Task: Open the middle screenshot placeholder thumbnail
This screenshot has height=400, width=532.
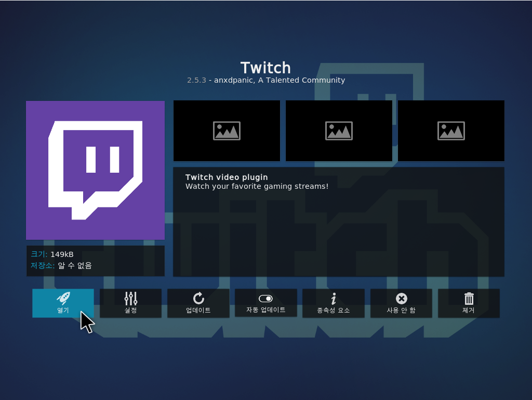Action: [x=339, y=131]
